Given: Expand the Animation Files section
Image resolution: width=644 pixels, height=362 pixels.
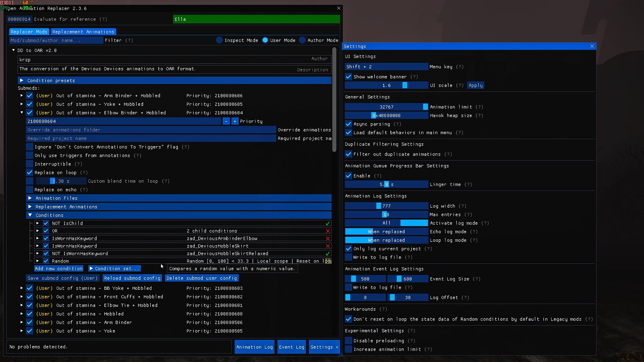Looking at the screenshot, I should [x=30, y=198].
